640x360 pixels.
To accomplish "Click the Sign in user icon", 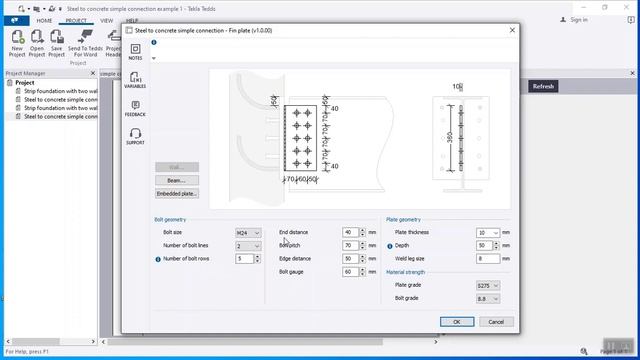I will point(563,20).
